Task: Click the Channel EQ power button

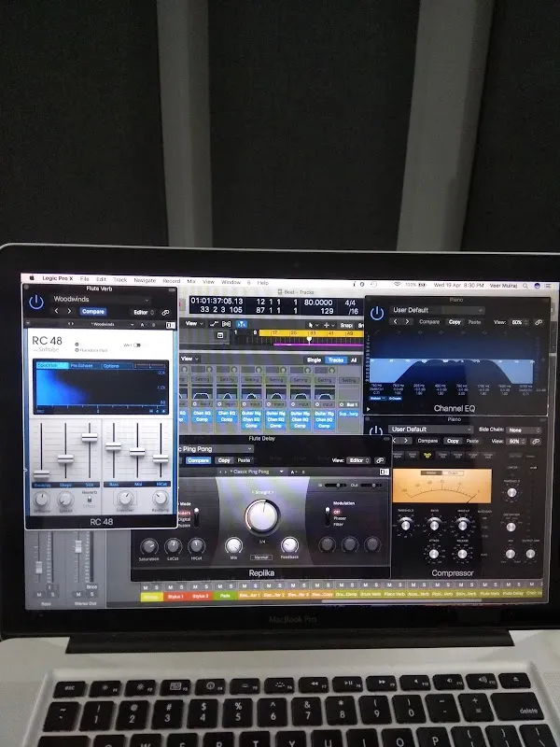Action: pyautogui.click(x=377, y=313)
